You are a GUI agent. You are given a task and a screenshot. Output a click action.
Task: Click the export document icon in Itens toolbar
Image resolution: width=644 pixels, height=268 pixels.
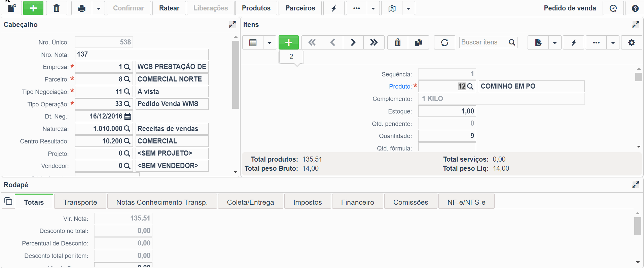pyautogui.click(x=538, y=42)
